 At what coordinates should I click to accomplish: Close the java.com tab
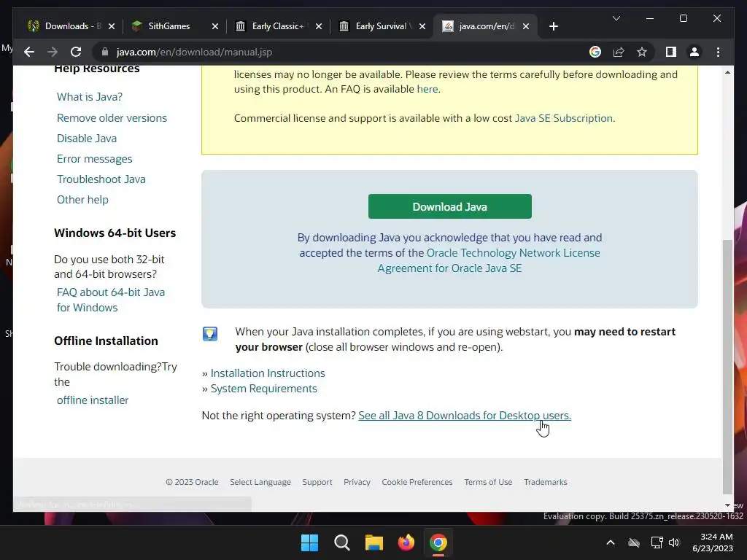[x=526, y=26]
